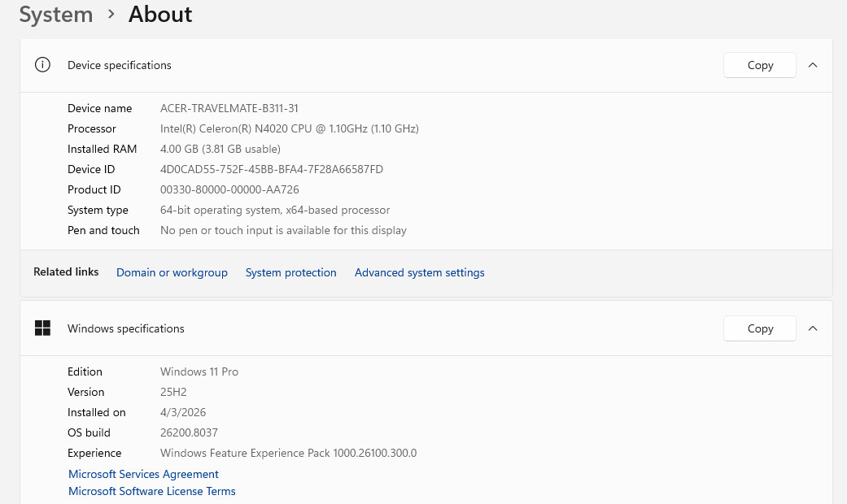Go back to System in breadcrumb
The width and height of the screenshot is (847, 504).
click(56, 15)
